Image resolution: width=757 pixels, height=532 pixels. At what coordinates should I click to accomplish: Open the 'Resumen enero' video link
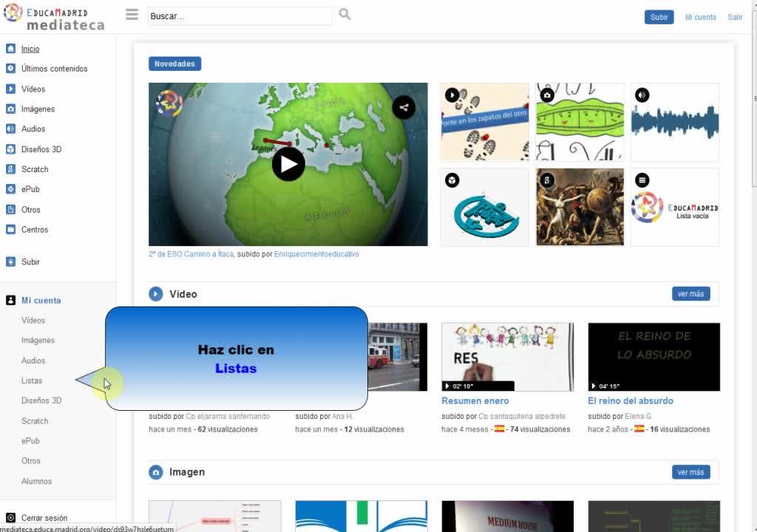point(475,401)
